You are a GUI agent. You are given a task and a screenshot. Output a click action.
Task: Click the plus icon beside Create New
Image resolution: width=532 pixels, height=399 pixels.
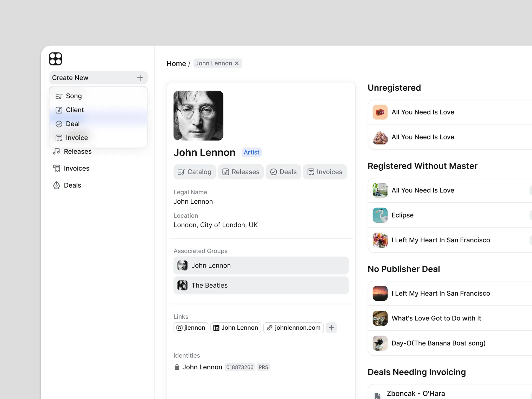140,78
